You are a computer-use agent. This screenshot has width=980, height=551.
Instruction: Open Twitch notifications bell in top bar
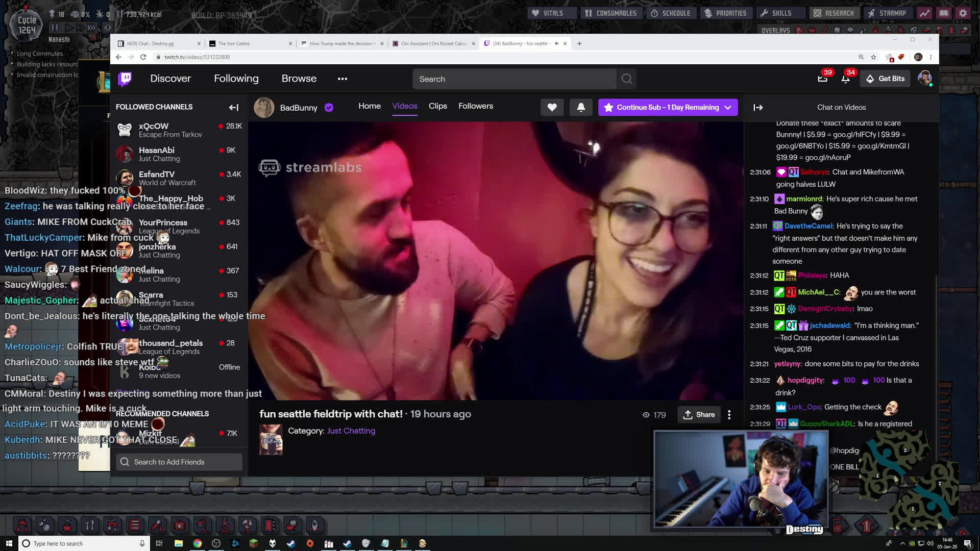(845, 79)
